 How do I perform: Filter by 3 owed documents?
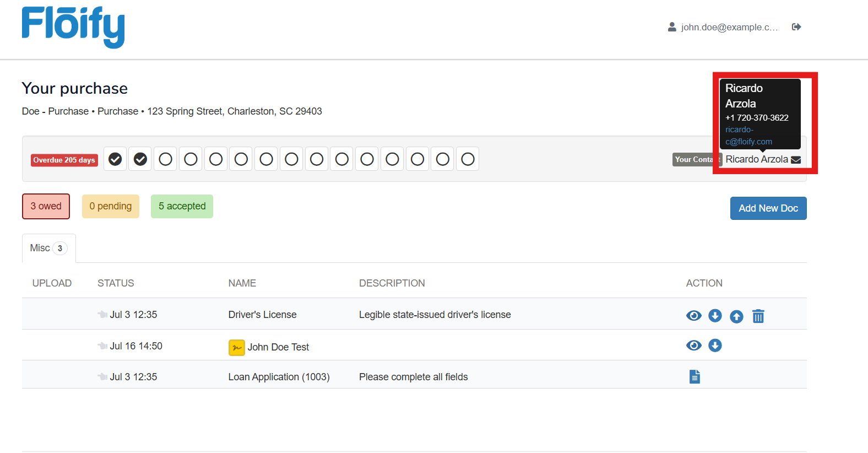pos(46,206)
